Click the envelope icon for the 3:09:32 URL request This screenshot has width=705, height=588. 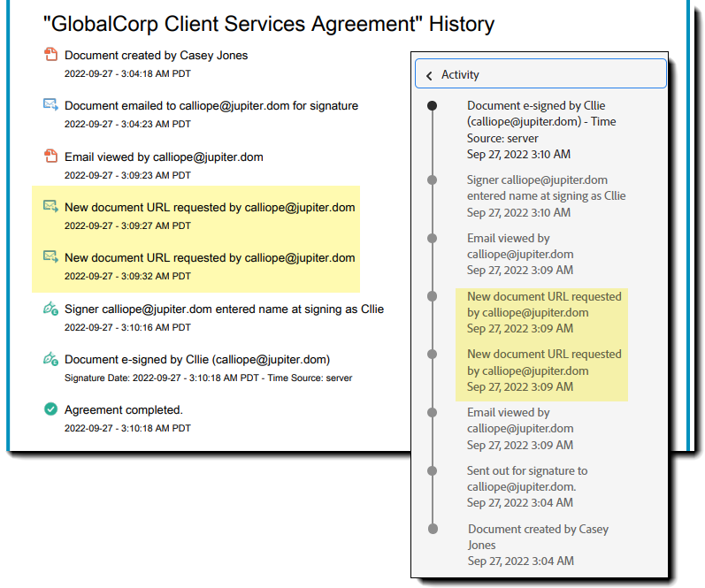50,256
